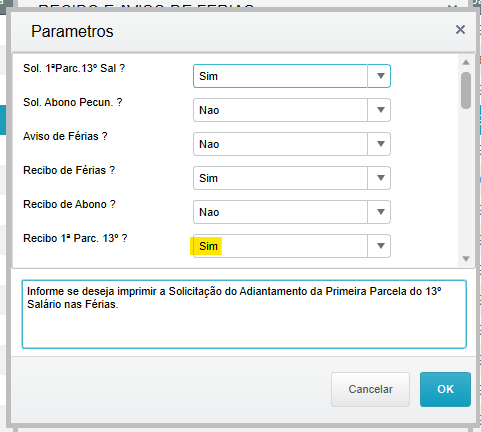Click the scrollbar up arrow
Viewport: 481px width, 432px height.
tap(466, 62)
